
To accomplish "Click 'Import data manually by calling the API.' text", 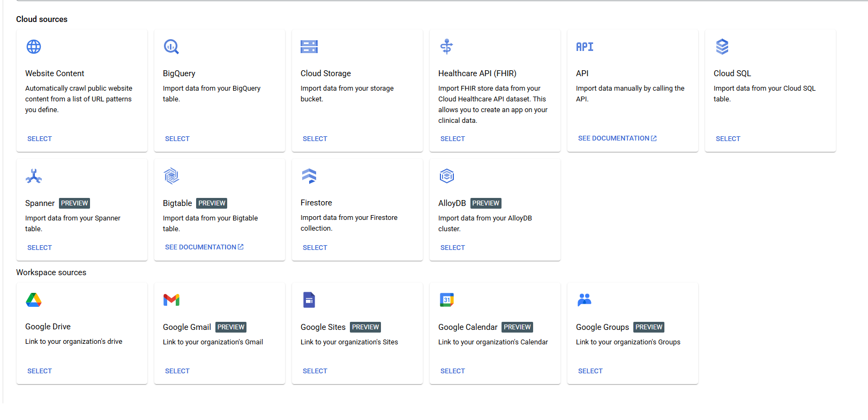I will pyautogui.click(x=630, y=94).
